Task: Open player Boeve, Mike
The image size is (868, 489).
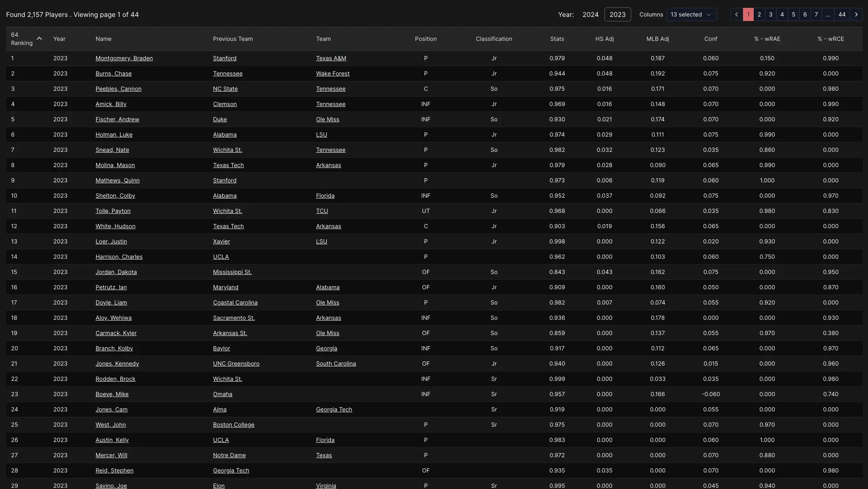Action: pos(112,394)
